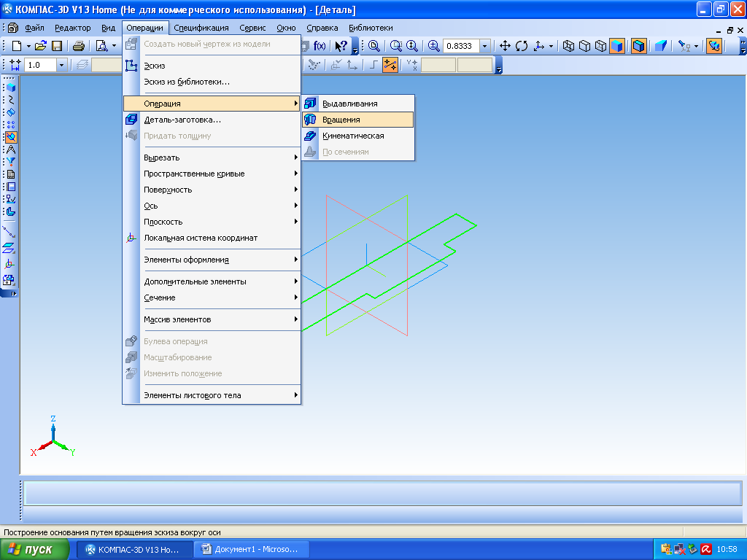Toggle the highlighted rightmost model icon on the toolbar
747x560 pixels.
coord(713,46)
